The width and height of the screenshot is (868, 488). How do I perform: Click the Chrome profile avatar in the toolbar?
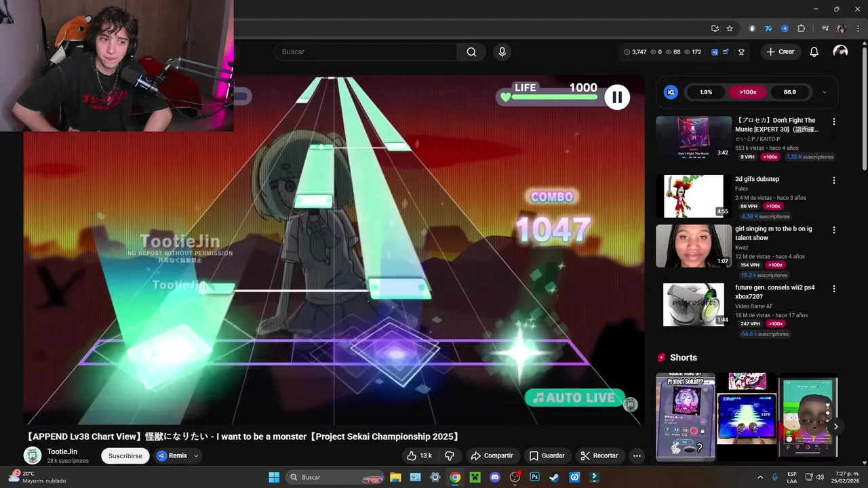pyautogui.click(x=842, y=28)
